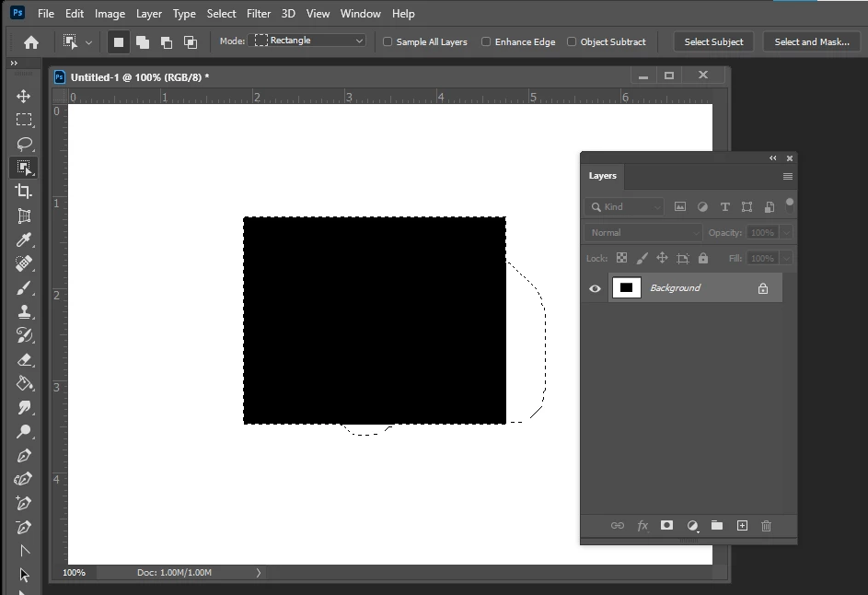The image size is (868, 595).
Task: Filter layers by shape layers icon
Action: click(746, 206)
